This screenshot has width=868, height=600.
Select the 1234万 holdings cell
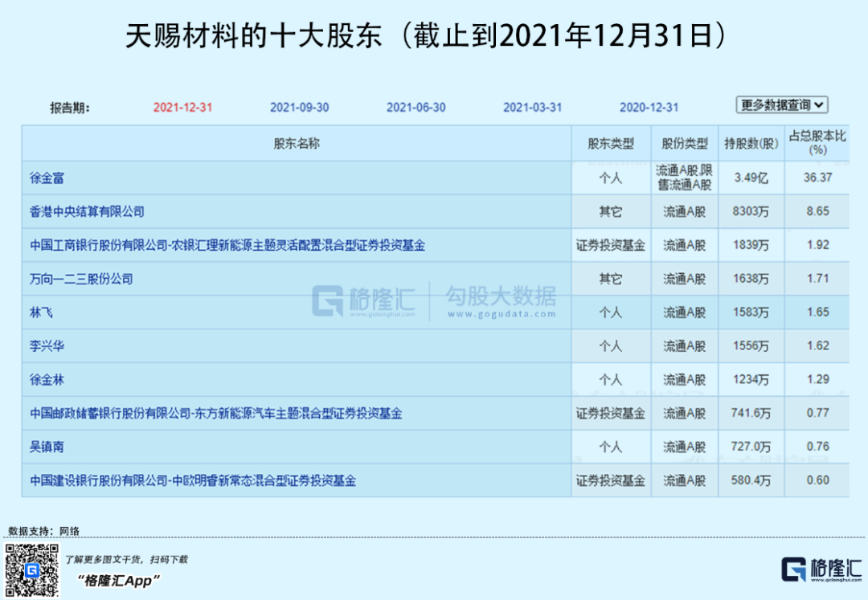[751, 380]
